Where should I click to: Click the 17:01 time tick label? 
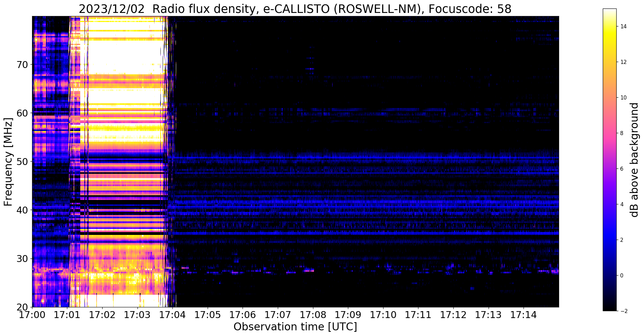tap(67, 314)
